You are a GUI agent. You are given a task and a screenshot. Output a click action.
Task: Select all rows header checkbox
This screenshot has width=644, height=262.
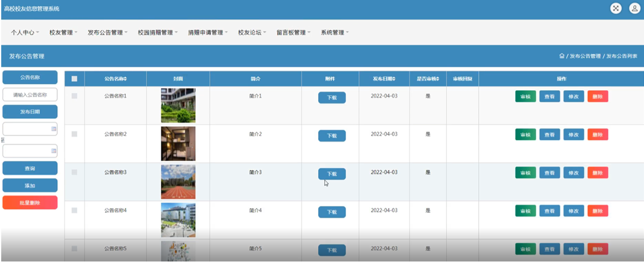click(74, 79)
